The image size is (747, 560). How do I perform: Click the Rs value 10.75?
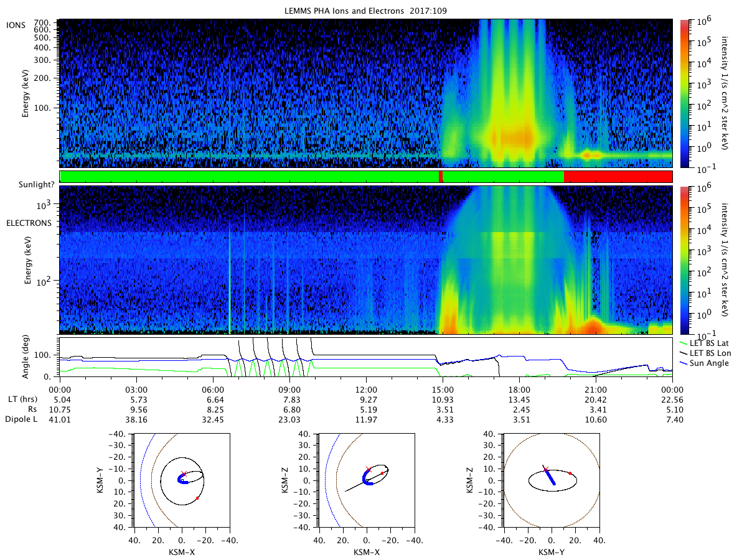point(60,409)
